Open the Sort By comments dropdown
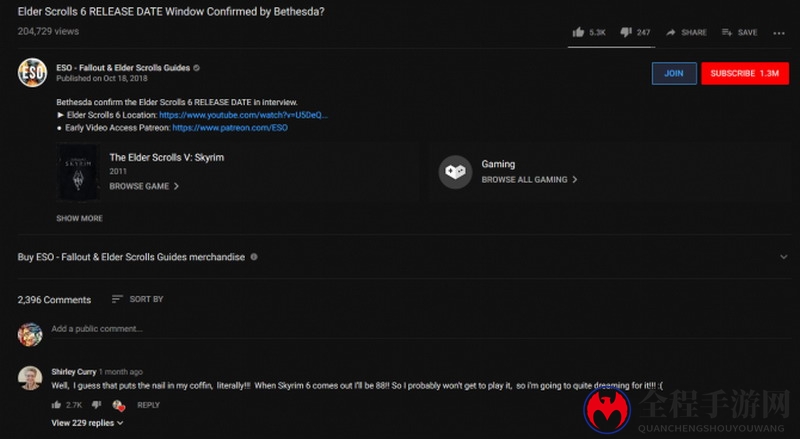The image size is (800, 439). [x=137, y=299]
